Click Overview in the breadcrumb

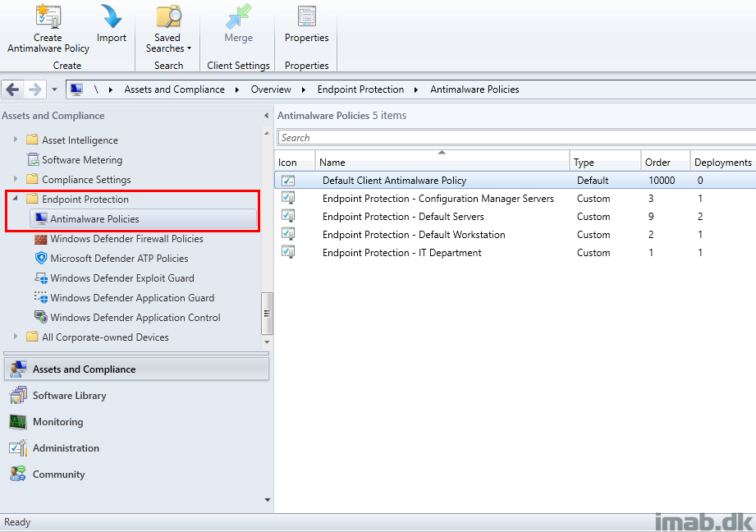(271, 89)
